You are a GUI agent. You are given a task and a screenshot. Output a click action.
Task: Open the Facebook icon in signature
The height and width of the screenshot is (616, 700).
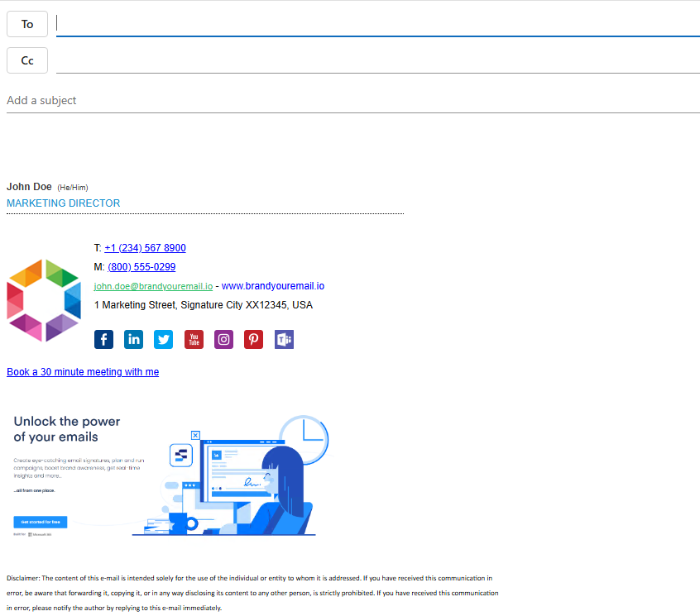tap(103, 340)
